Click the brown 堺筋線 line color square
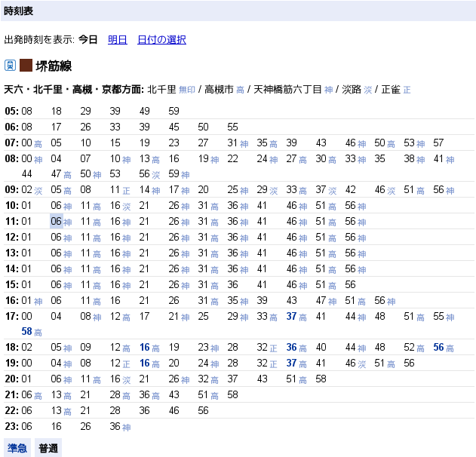 point(26,66)
